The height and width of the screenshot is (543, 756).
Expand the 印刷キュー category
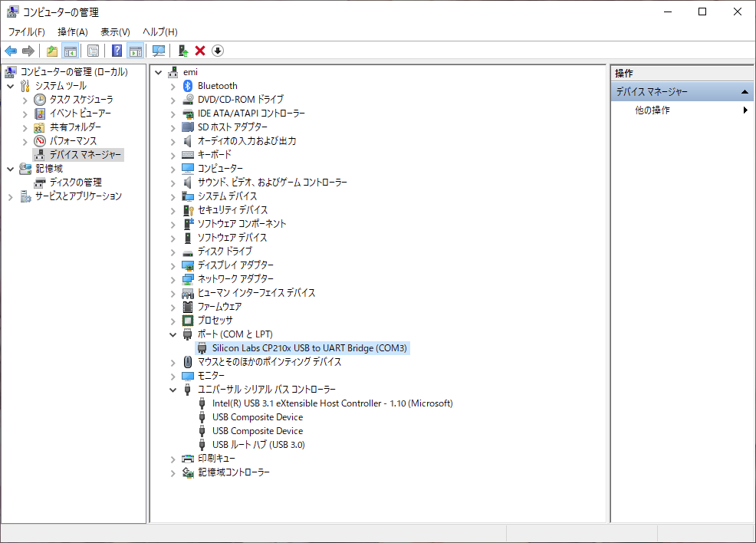coord(173,459)
